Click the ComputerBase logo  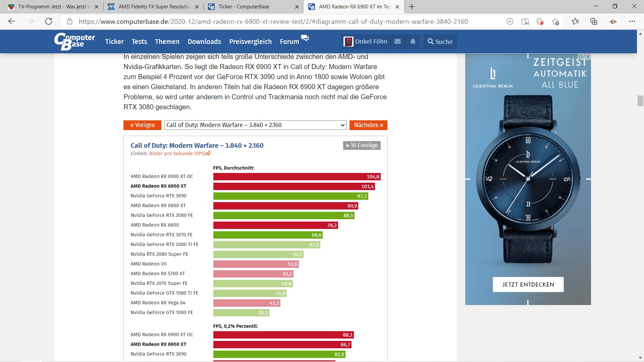[x=74, y=42]
